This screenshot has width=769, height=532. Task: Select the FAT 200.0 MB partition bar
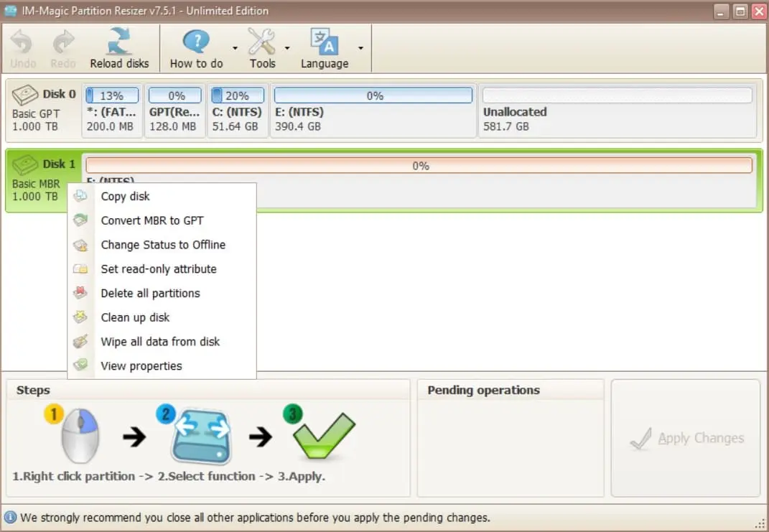coord(112,95)
